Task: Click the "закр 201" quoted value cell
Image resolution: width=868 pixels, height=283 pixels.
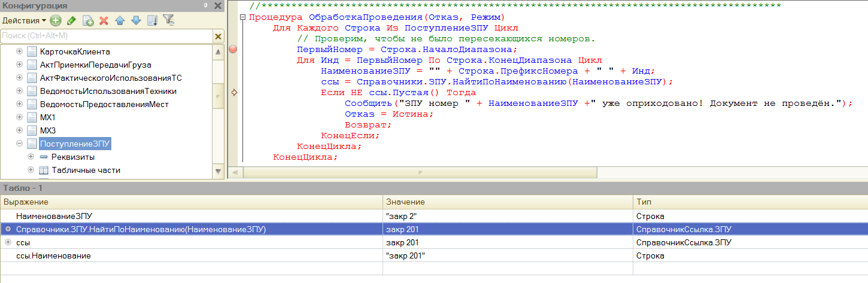Action: (508, 255)
